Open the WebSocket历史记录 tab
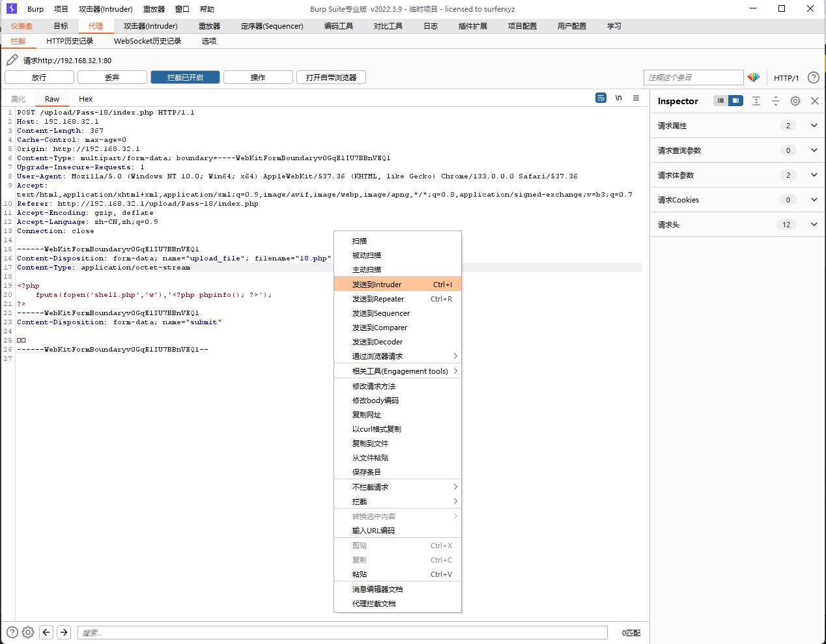This screenshot has height=644, width=826. (x=147, y=41)
